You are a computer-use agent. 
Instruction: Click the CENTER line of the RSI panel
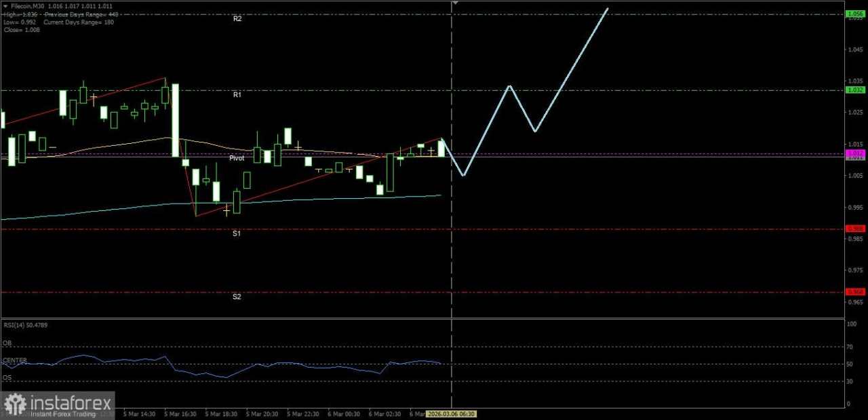pyautogui.click(x=15, y=360)
